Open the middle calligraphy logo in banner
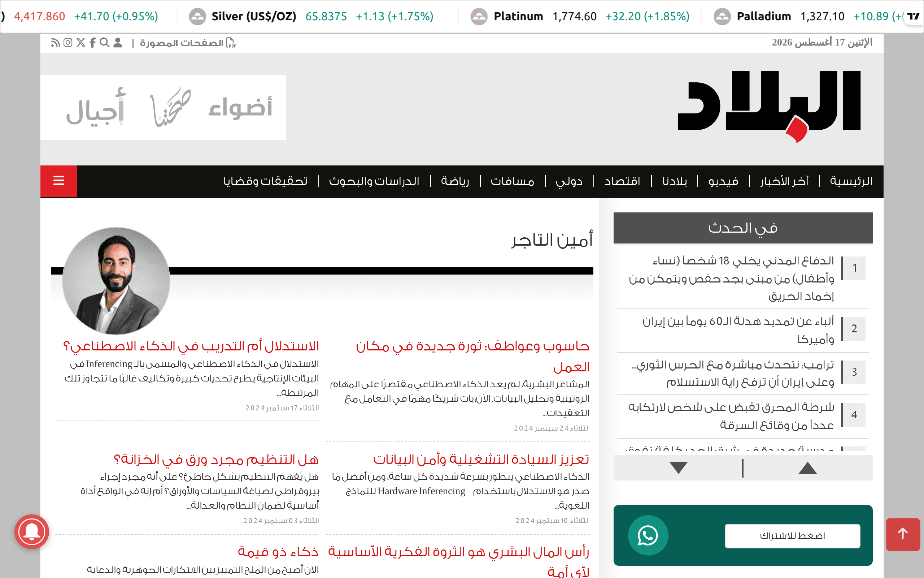The height and width of the screenshot is (578, 924). (171, 107)
